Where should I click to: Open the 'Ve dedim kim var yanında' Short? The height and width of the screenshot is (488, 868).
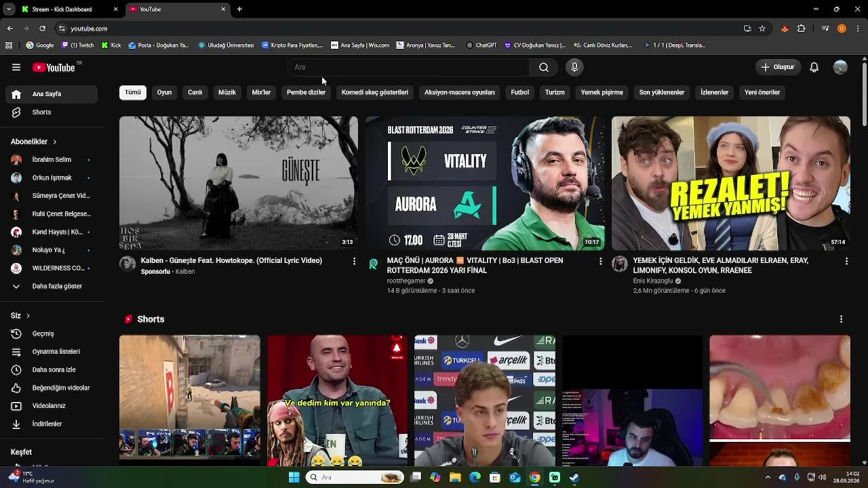337,400
